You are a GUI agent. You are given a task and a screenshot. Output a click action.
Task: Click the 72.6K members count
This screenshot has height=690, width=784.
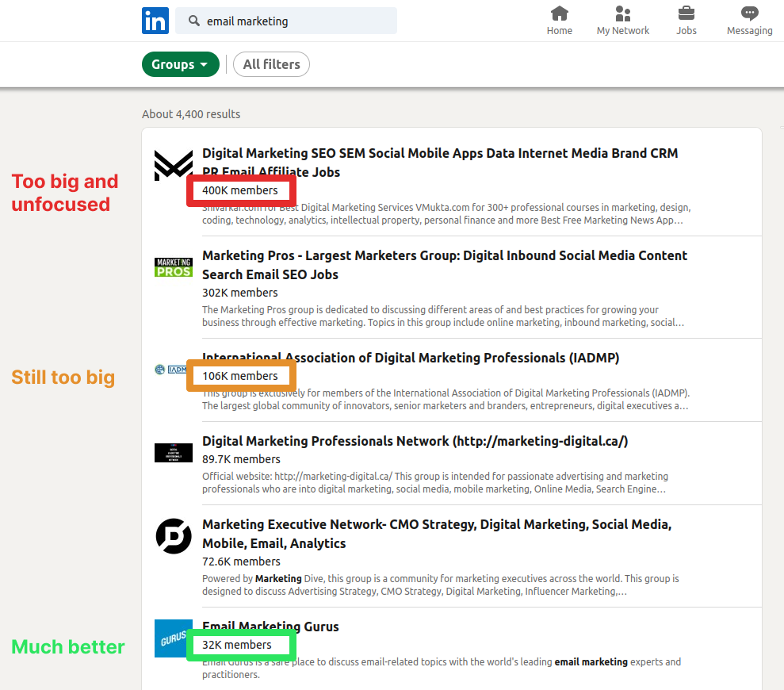coord(241,562)
